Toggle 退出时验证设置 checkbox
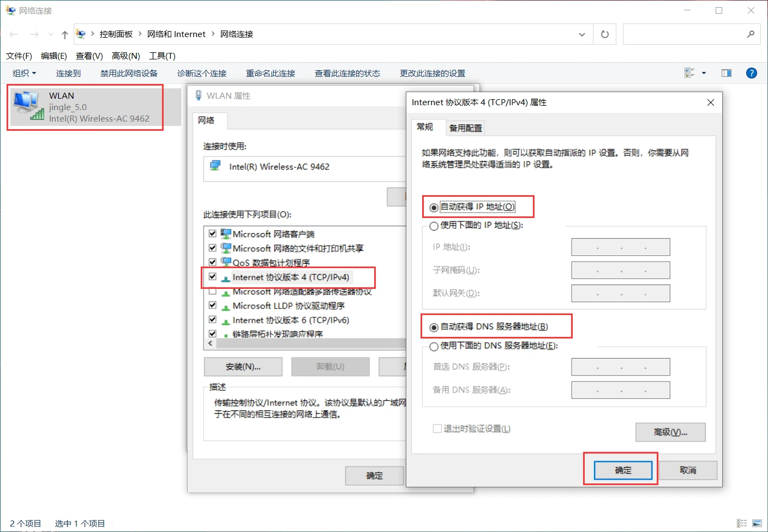 tap(437, 429)
